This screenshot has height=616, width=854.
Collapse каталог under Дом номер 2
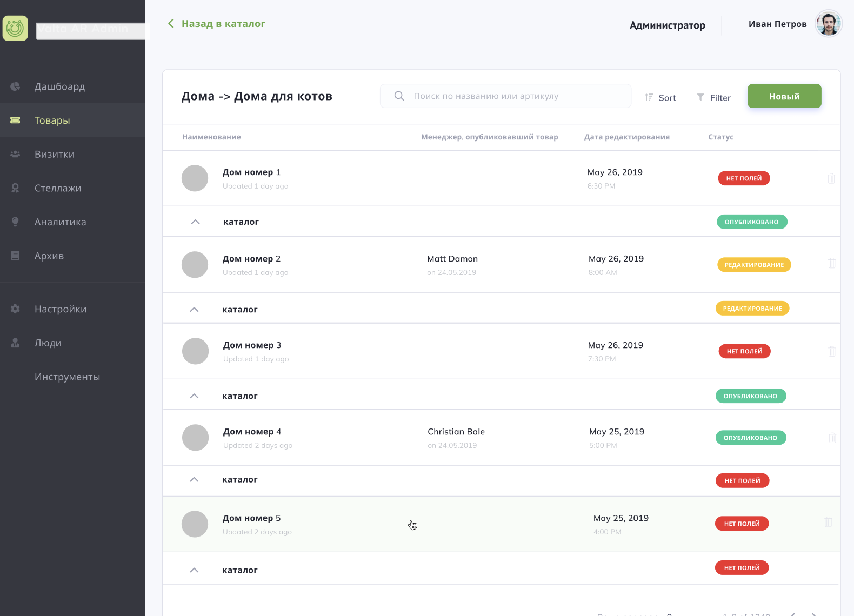[x=195, y=310]
